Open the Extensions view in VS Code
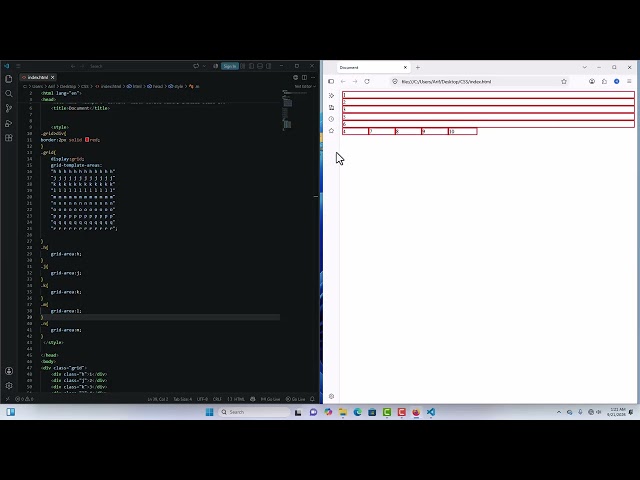The image size is (640, 480). coord(9,138)
